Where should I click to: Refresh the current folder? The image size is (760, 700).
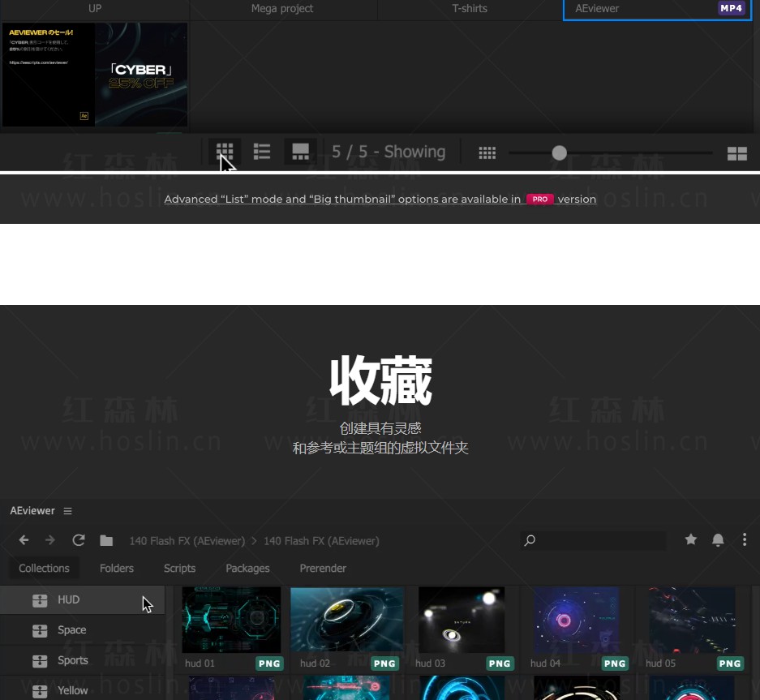click(79, 540)
